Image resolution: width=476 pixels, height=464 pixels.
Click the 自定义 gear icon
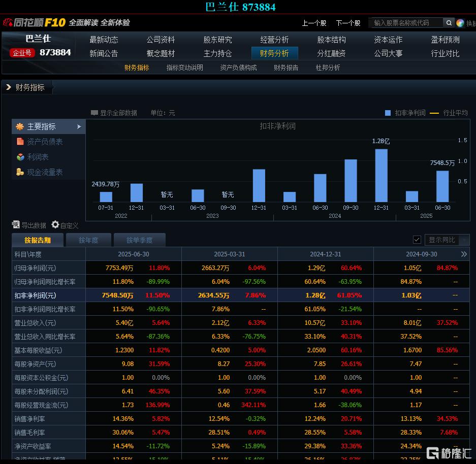coord(55,224)
